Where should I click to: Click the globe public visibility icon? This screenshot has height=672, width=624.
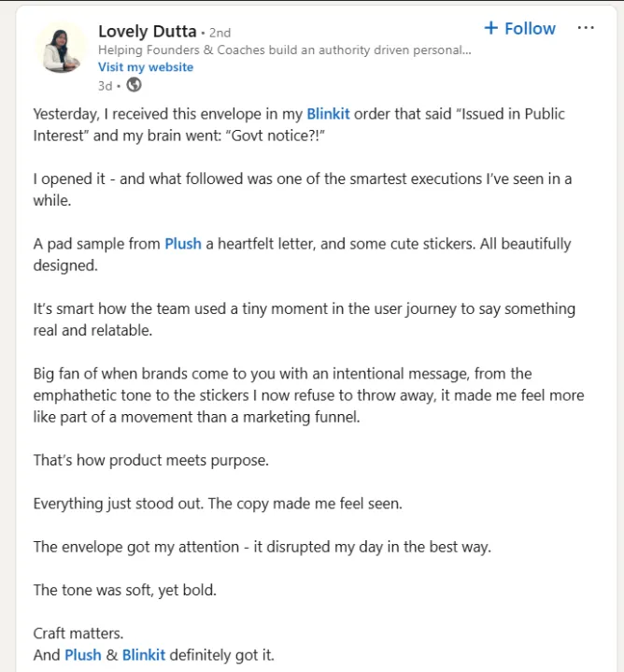[x=135, y=85]
